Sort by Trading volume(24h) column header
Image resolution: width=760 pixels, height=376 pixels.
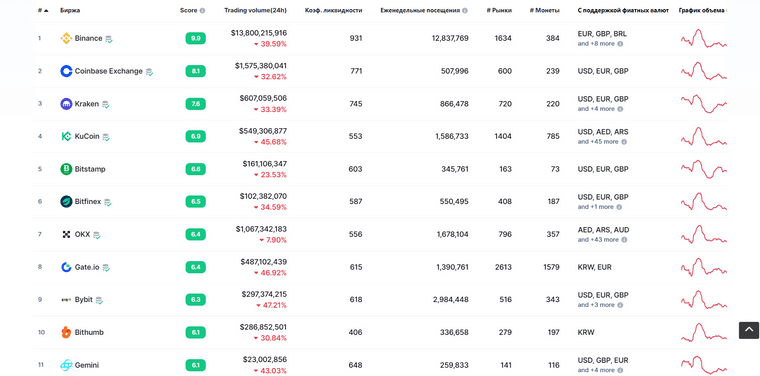(255, 11)
